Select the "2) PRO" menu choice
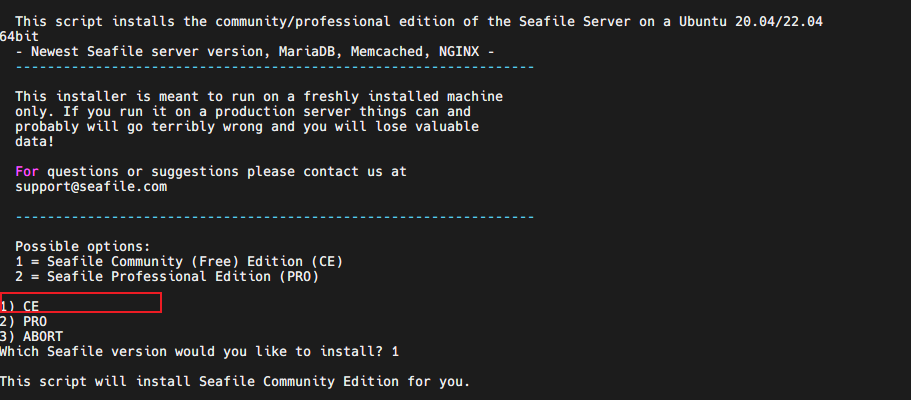Screen dimensions: 911x400 (x=24, y=321)
